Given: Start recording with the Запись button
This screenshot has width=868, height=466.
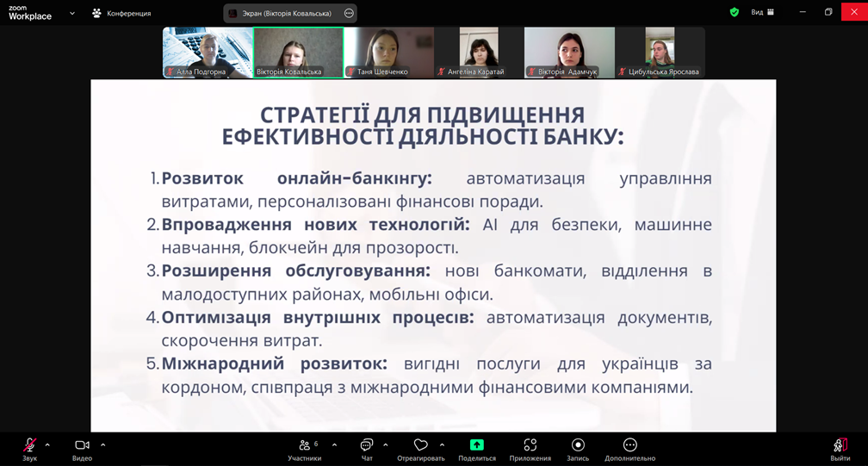Looking at the screenshot, I should (578, 445).
